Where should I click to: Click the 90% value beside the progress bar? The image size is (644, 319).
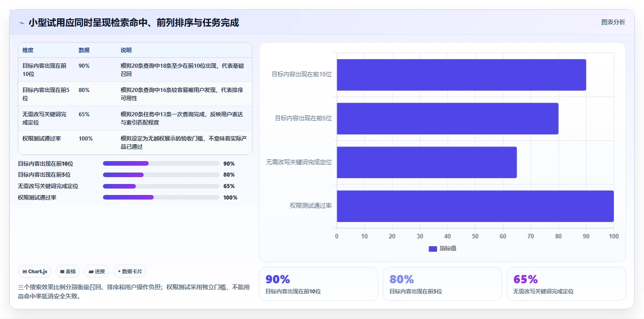[229, 163]
